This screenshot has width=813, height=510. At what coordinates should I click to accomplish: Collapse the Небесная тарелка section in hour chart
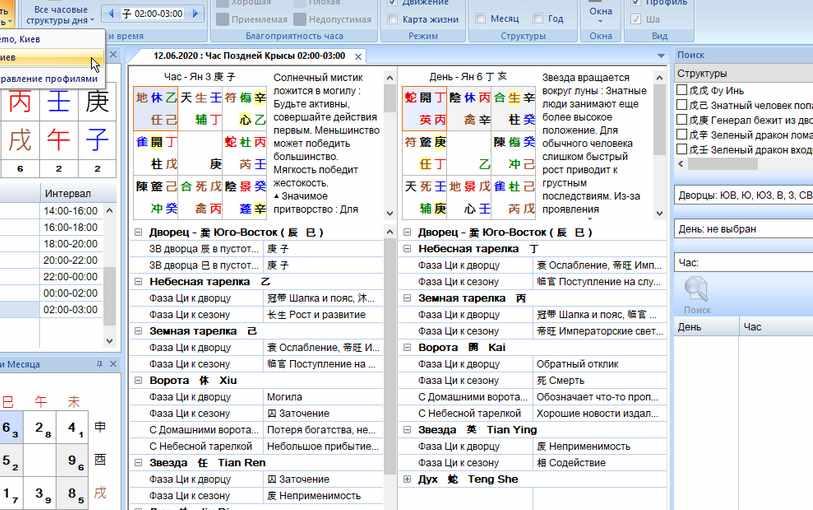click(139, 282)
